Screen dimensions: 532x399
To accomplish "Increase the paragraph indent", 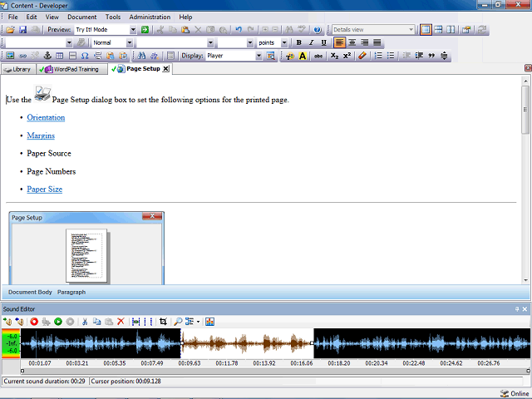I will (419, 56).
